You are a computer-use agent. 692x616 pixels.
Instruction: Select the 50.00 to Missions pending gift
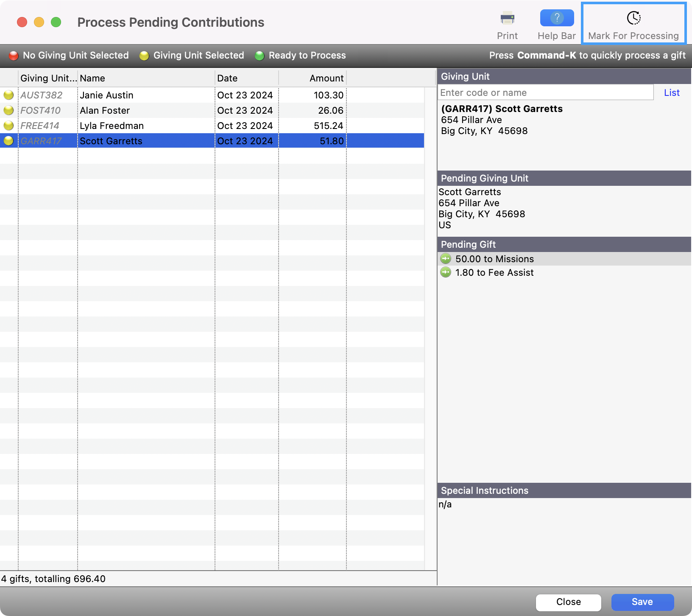[494, 259]
